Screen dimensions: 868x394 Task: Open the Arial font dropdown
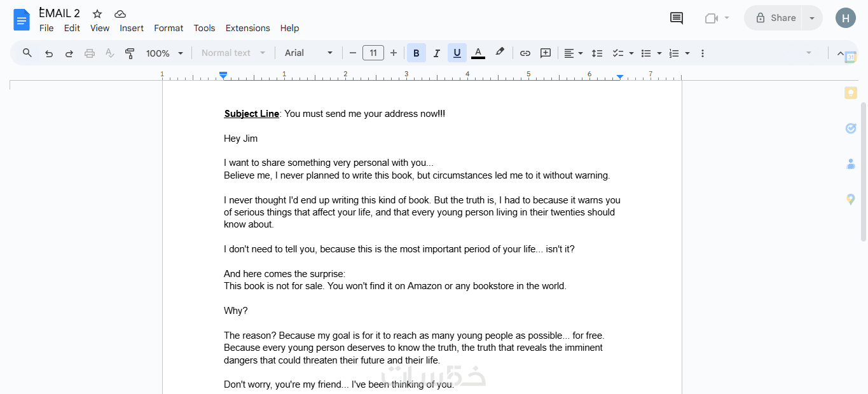pyautogui.click(x=309, y=53)
